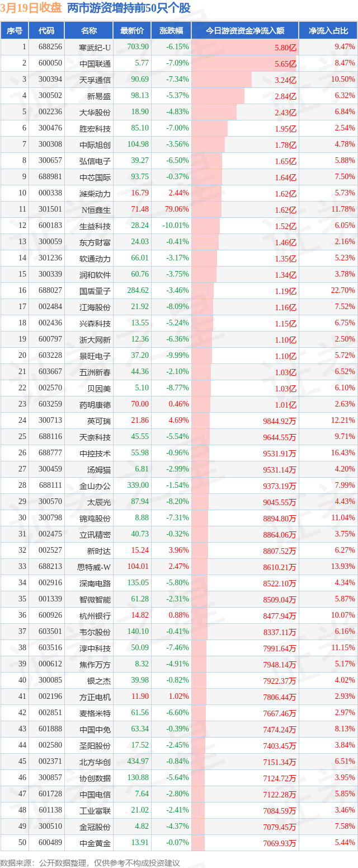Click net inflow value 1.65亿
The height and width of the screenshot is (868, 358).
(285, 162)
